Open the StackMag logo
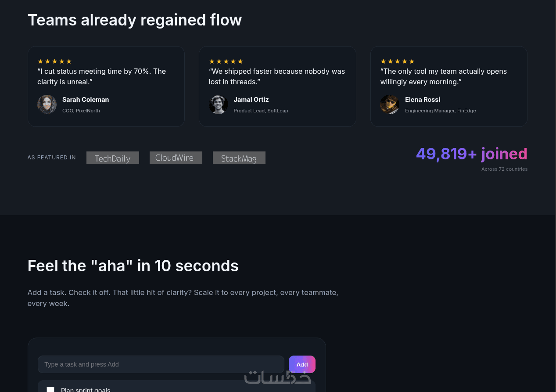This screenshot has width=556, height=392. coord(239,158)
